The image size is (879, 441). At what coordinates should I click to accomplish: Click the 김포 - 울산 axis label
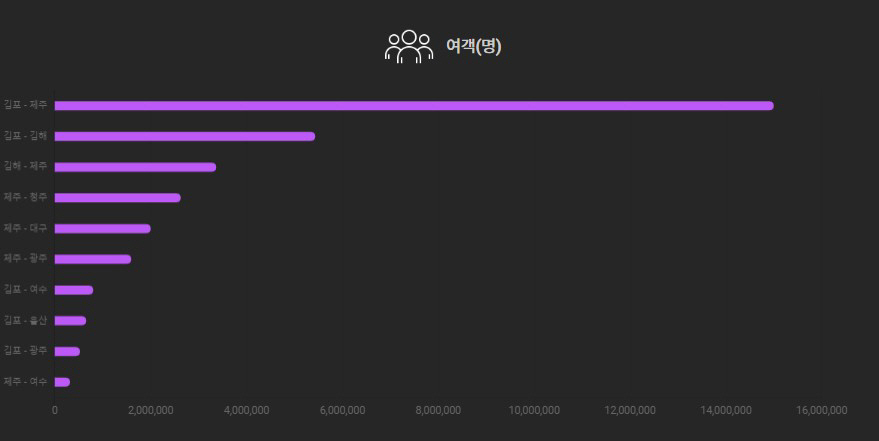[25, 320]
